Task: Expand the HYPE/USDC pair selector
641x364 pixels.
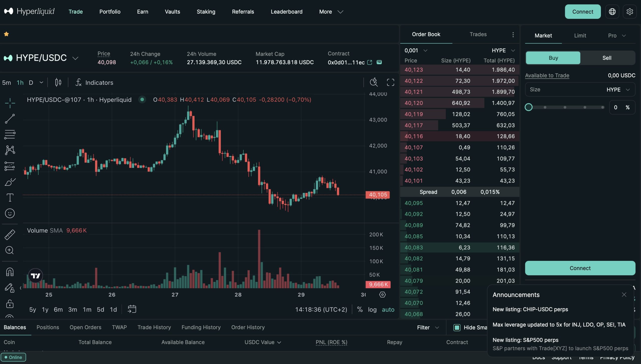Action: [x=75, y=58]
